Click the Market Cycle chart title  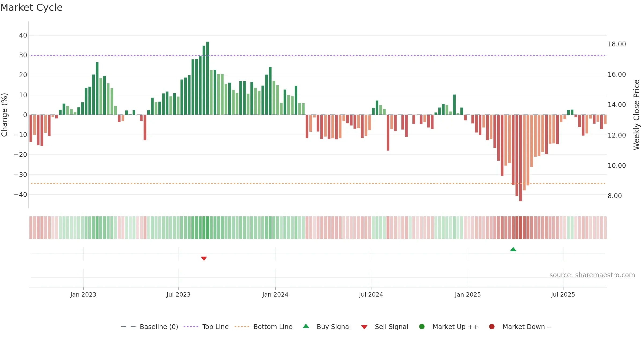pyautogui.click(x=31, y=8)
